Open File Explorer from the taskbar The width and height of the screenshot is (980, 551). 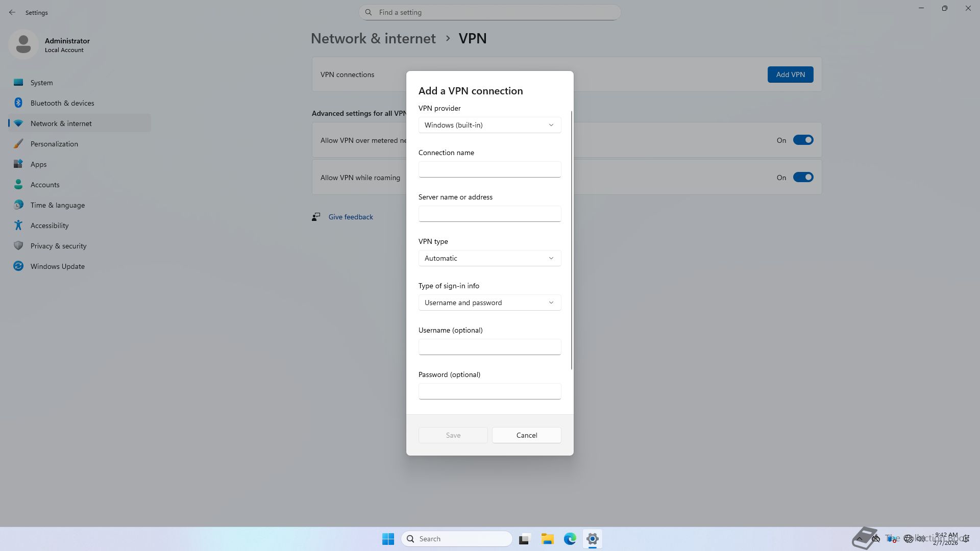coord(547,539)
